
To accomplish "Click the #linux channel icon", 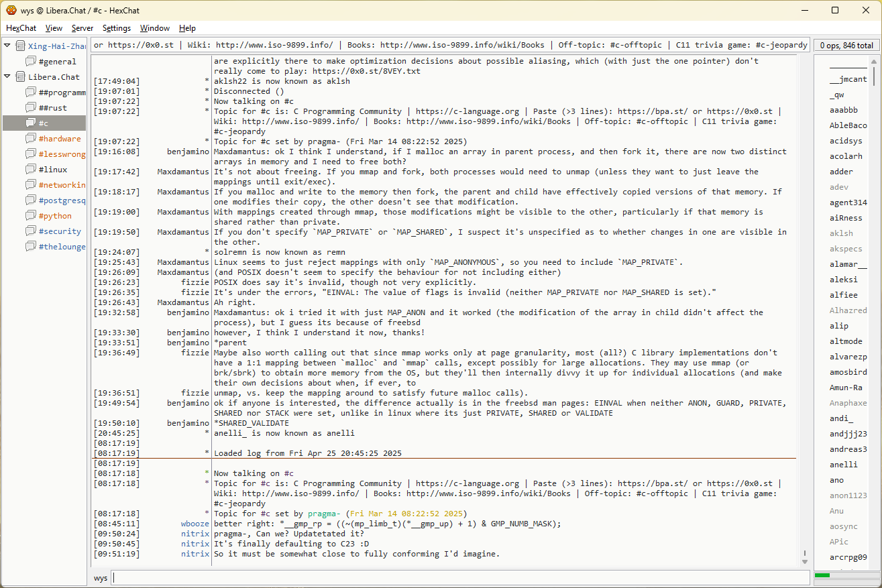I will pyautogui.click(x=31, y=170).
